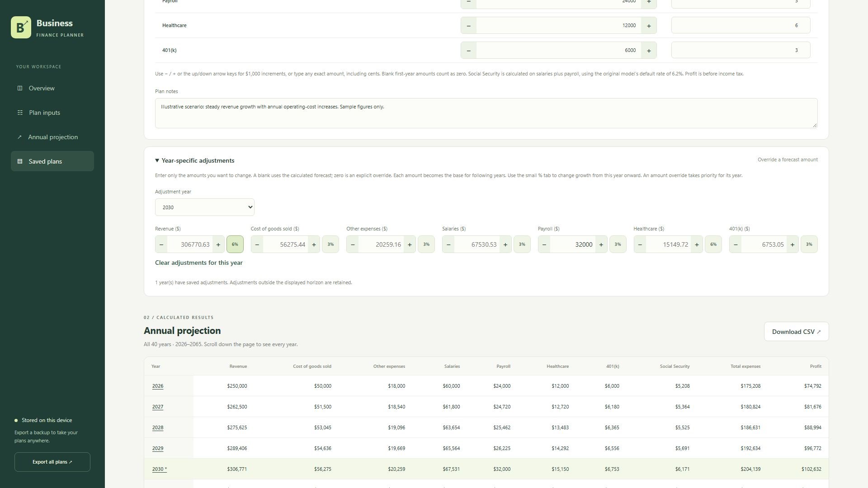Decrease 401(k) first-year amount with minus

pos(468,50)
